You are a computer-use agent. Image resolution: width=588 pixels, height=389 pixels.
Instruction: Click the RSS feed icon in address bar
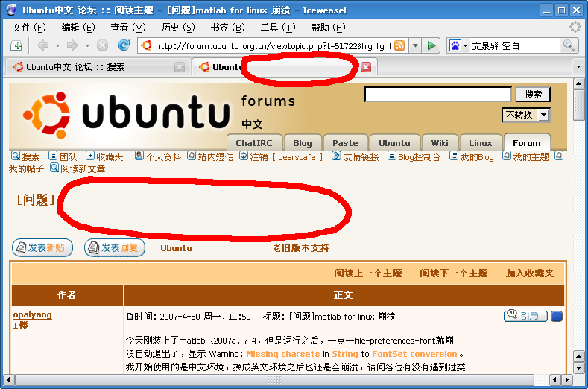tap(399, 45)
